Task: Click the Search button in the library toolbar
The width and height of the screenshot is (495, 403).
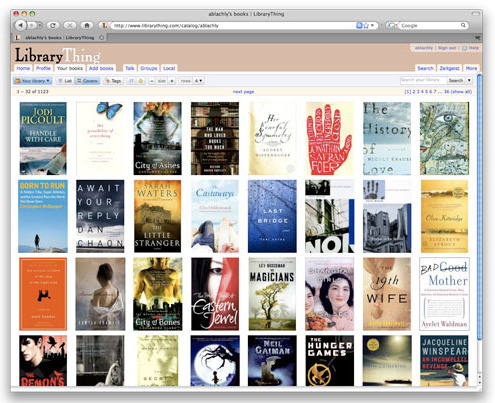Action: click(x=456, y=80)
